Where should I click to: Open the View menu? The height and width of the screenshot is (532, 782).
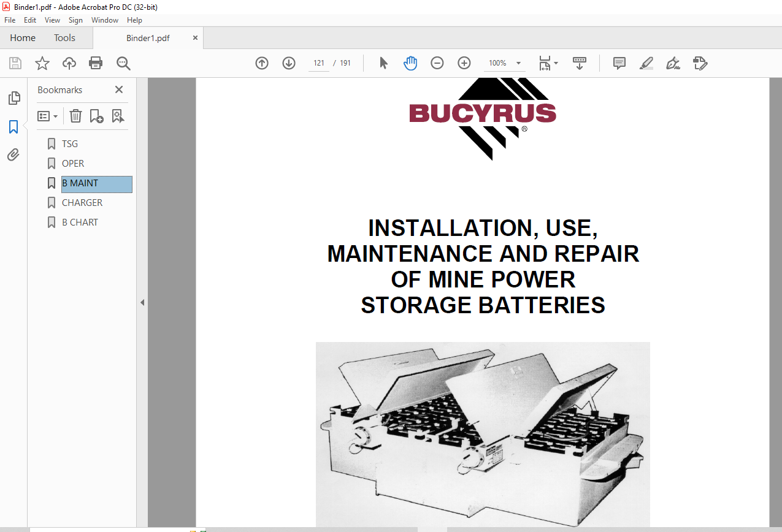click(52, 20)
